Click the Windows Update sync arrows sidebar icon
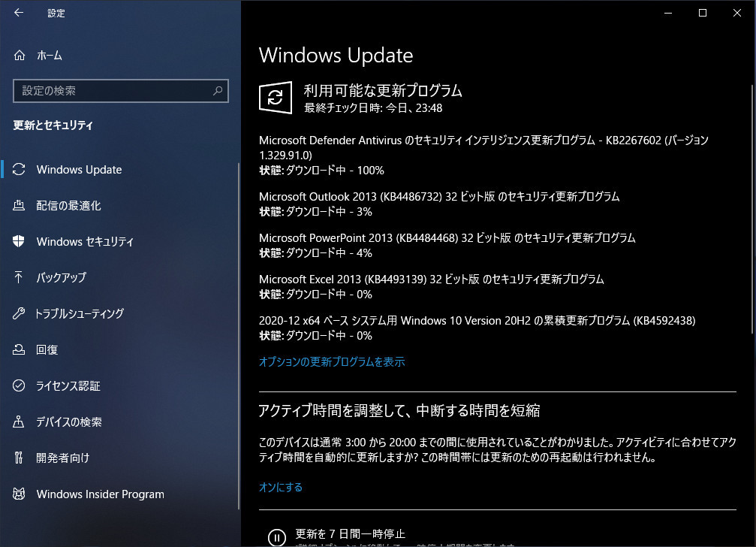Image resolution: width=756 pixels, height=547 pixels. 19,169
